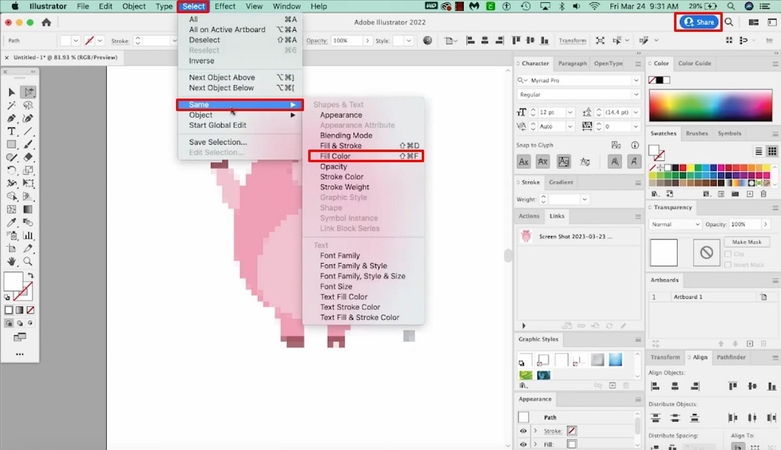Choose Fill Color in Same submenu
This screenshot has height=450, width=781.
pos(366,156)
